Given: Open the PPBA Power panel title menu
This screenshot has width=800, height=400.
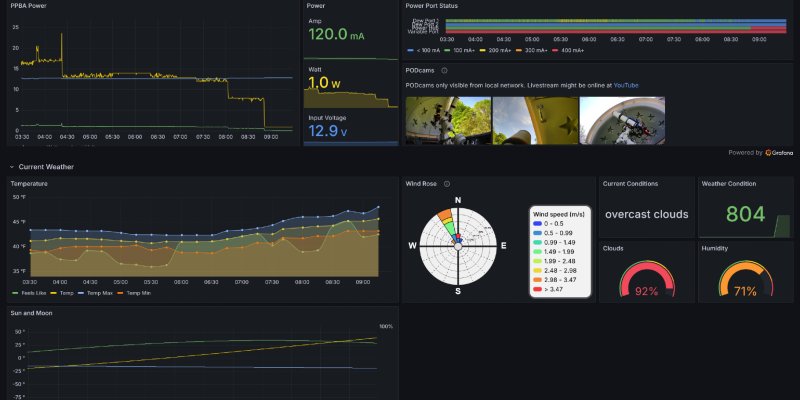Looking at the screenshot, I should 32,5.
